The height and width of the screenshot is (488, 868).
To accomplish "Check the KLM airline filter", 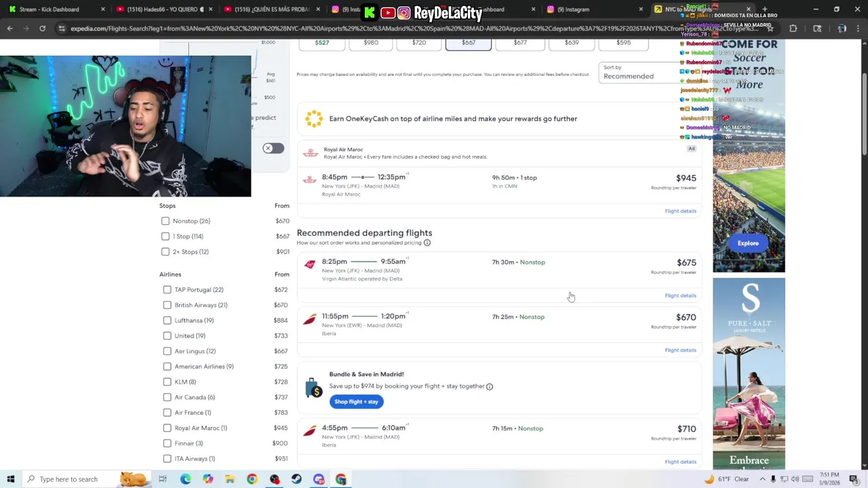I will click(167, 382).
